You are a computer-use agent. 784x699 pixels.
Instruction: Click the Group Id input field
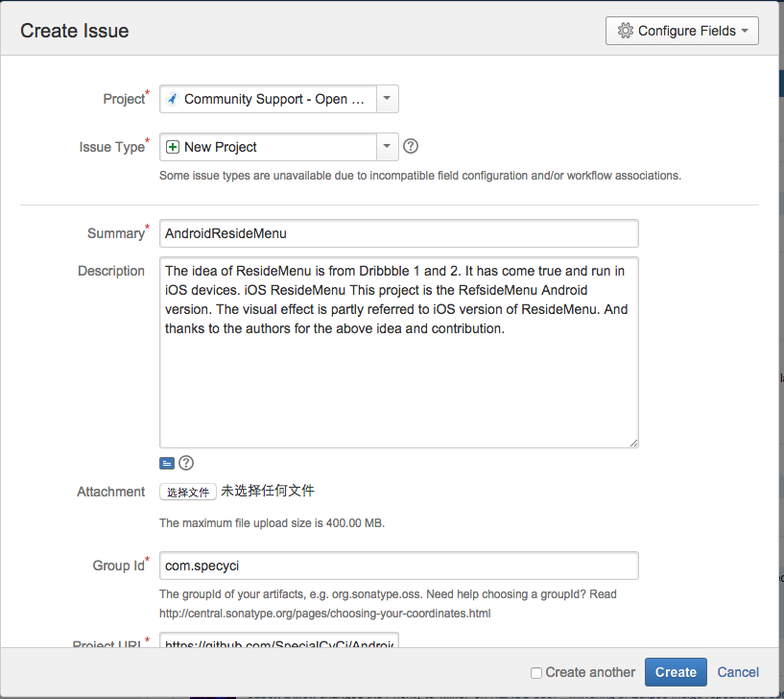tap(398, 566)
